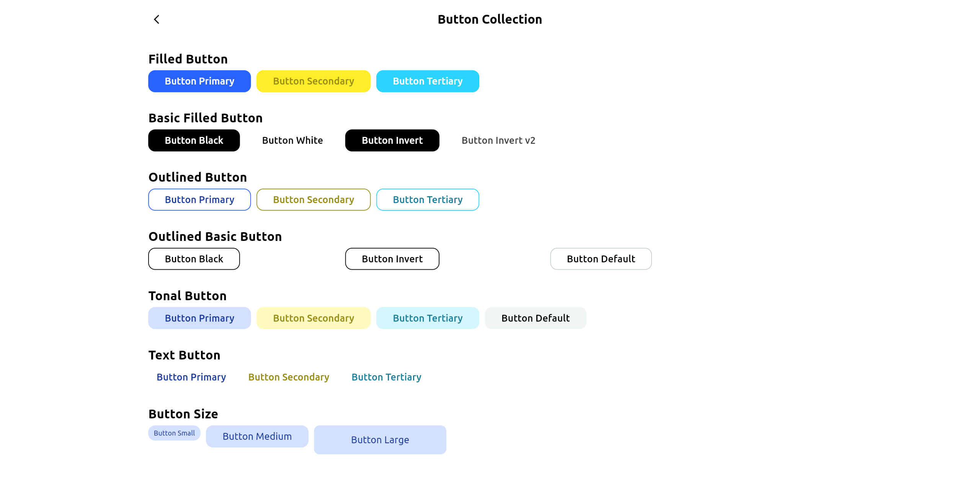Tap the Button Small

pyautogui.click(x=174, y=433)
